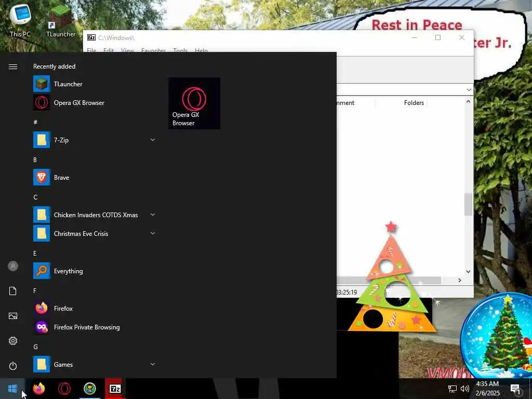Click the 7-Zip vertical scrollbar thumb

pos(468,204)
